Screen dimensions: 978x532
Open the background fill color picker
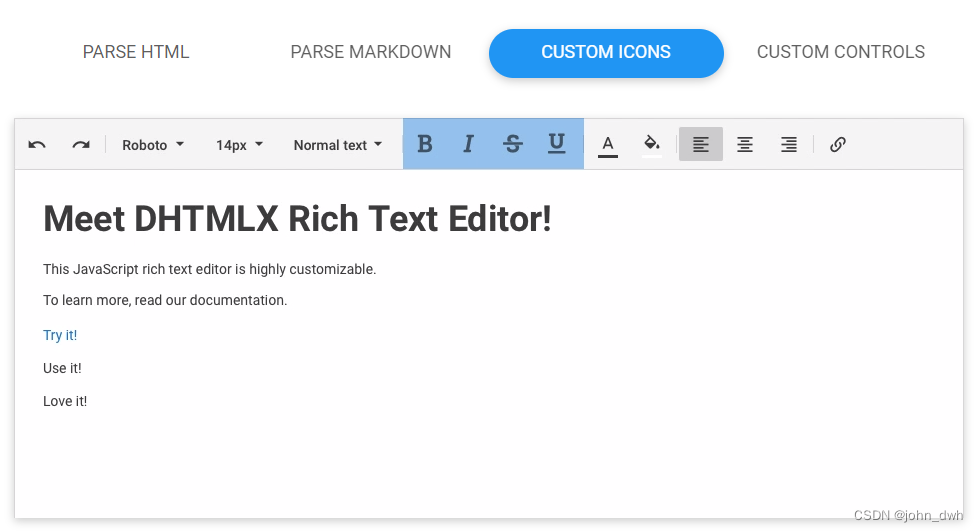click(x=652, y=145)
